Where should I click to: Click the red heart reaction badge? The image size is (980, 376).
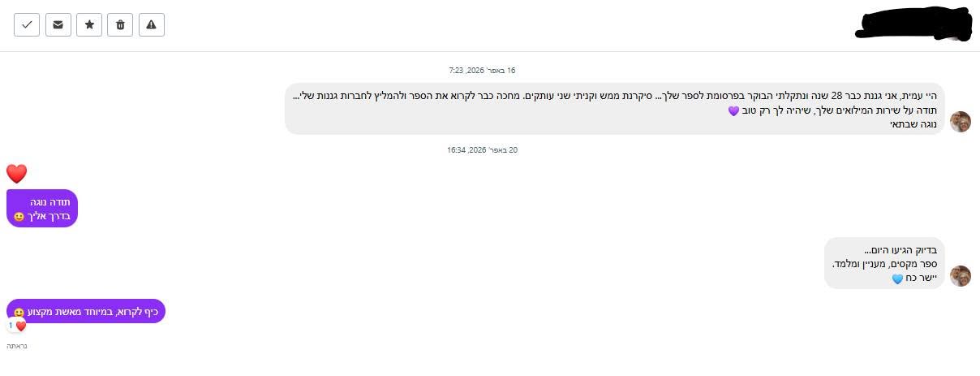(17, 326)
